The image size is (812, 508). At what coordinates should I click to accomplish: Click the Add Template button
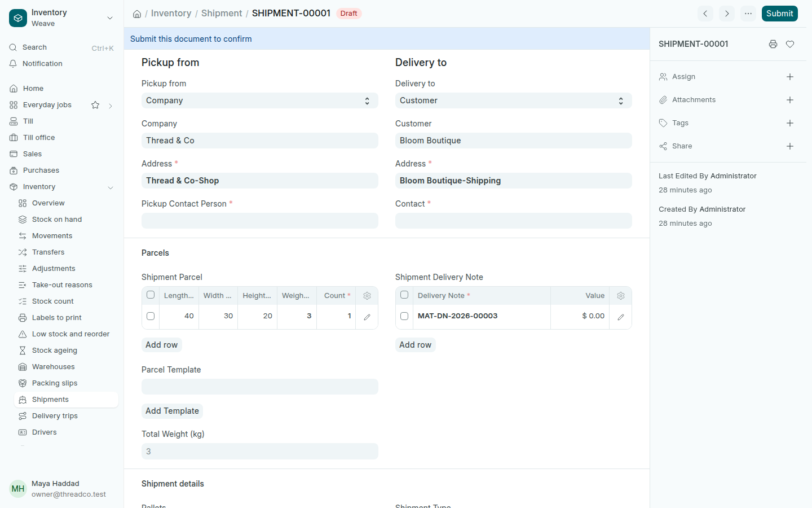tap(172, 411)
